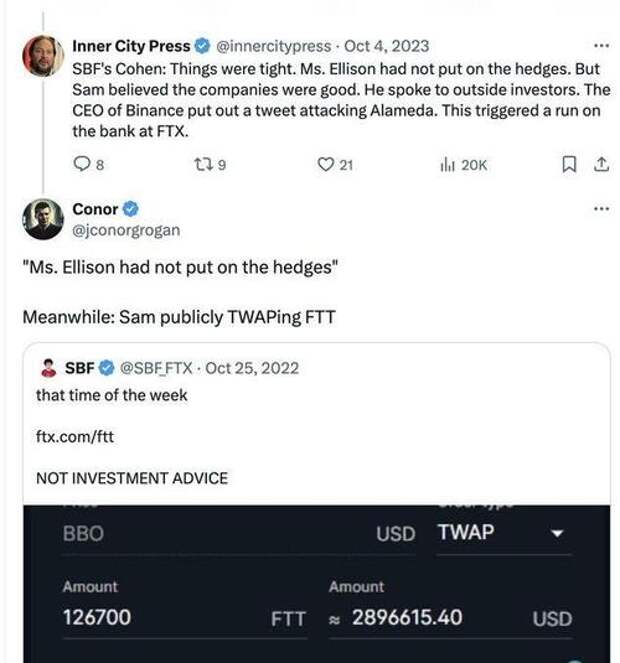Click Inner City Press verified badge
620x663 pixels.
click(202, 46)
